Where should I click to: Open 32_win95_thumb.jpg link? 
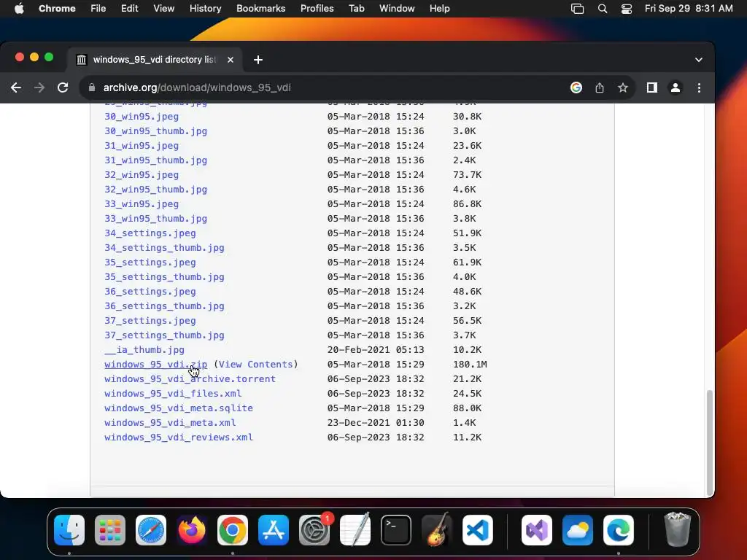[156, 189]
